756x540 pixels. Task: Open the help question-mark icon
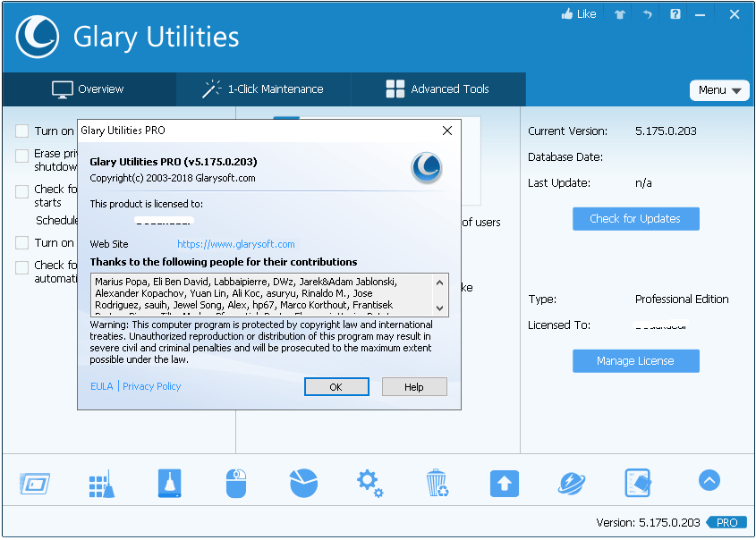click(675, 14)
